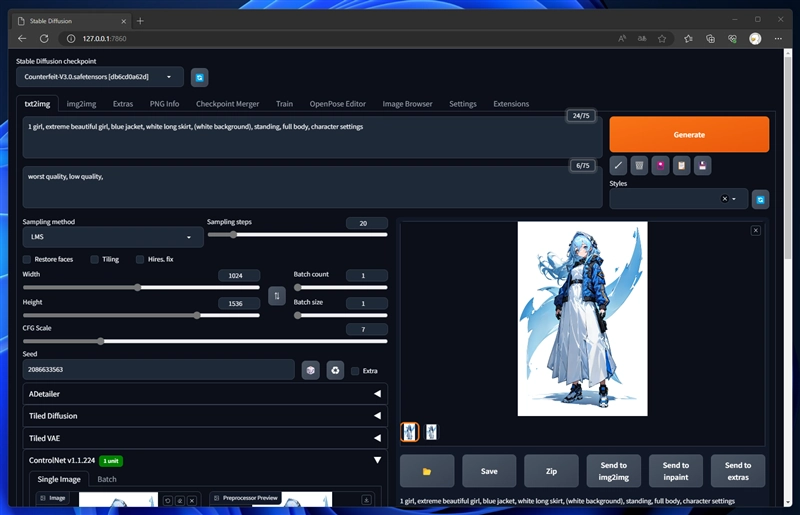The width and height of the screenshot is (800, 515).
Task: Remove the ControlNet input image
Action: (192, 501)
